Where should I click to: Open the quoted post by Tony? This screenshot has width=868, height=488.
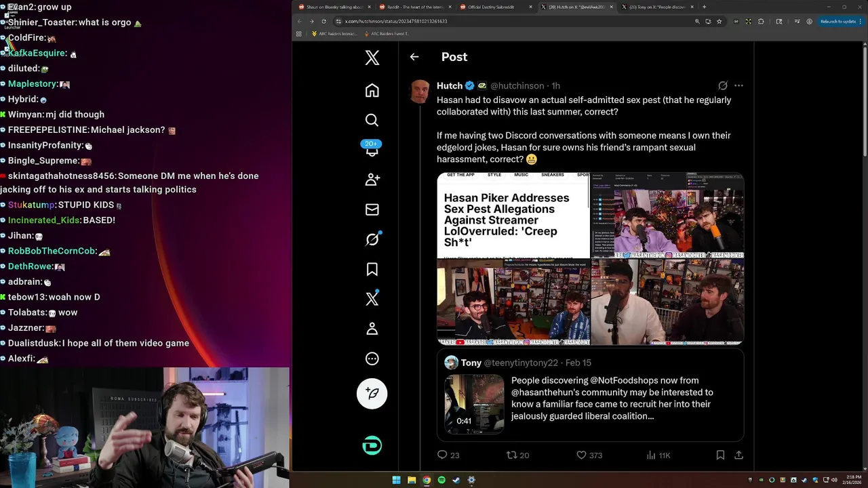click(x=590, y=395)
